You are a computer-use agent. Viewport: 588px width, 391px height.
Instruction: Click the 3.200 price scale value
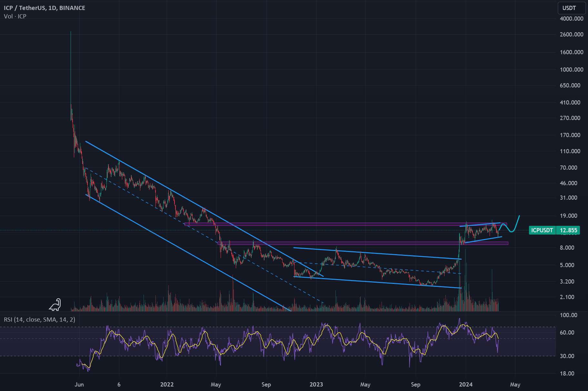tap(567, 282)
